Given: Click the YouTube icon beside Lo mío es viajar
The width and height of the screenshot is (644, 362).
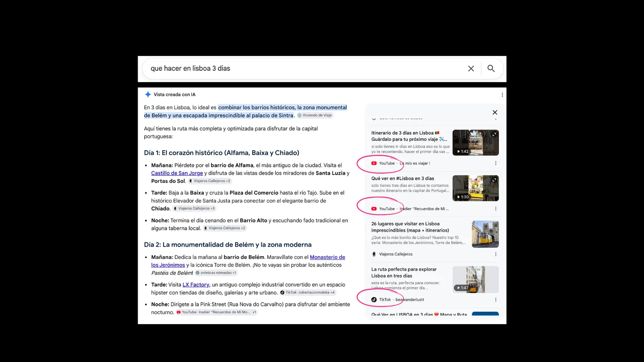Looking at the screenshot, I should pos(374,163).
